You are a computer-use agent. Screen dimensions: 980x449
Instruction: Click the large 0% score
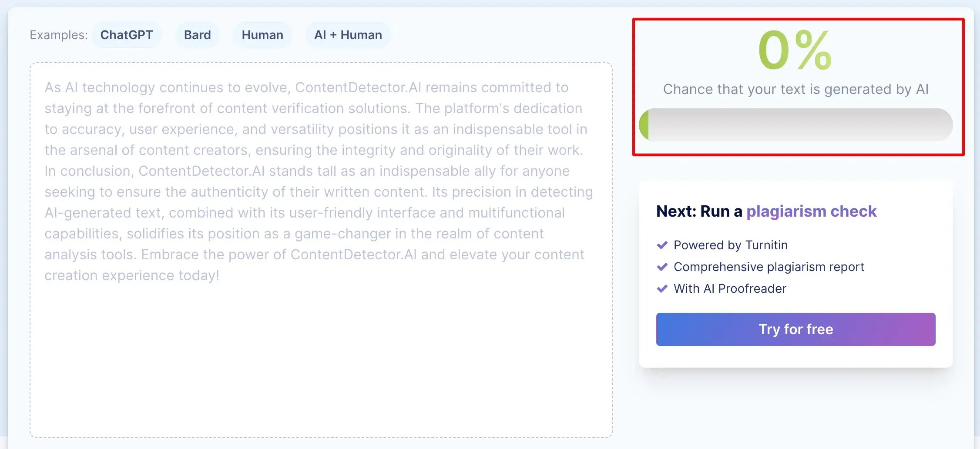click(795, 50)
